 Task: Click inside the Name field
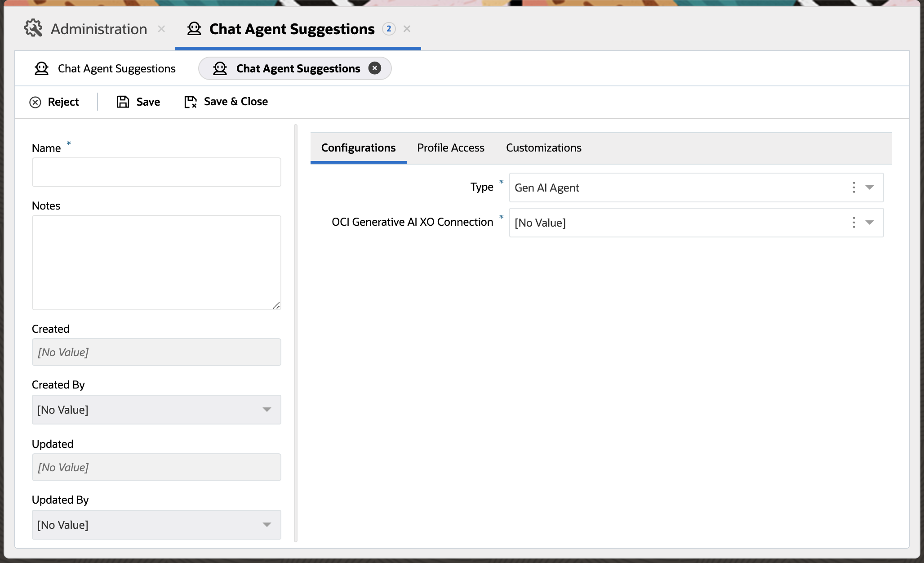pos(156,172)
